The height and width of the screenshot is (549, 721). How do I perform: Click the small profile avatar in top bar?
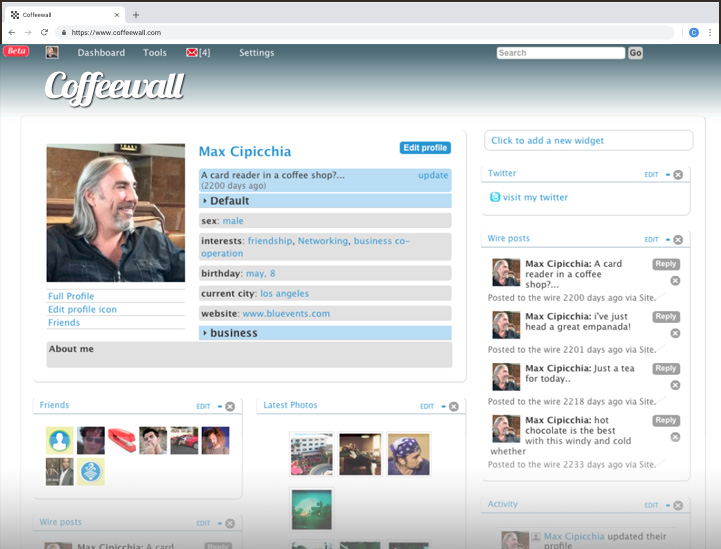(52, 53)
